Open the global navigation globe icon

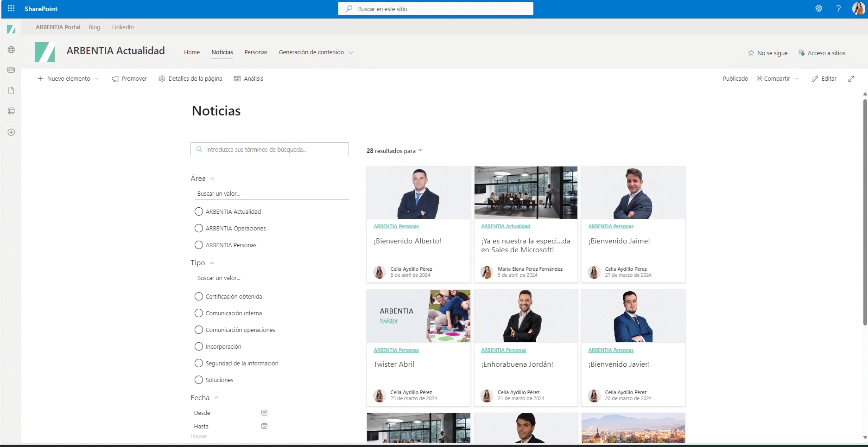tap(11, 50)
